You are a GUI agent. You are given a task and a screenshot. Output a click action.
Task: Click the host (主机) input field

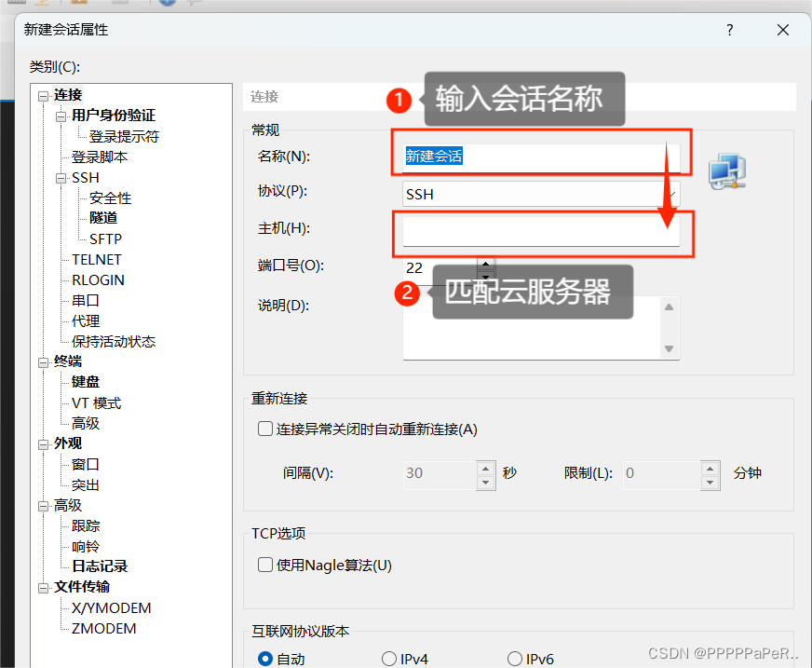(540, 231)
